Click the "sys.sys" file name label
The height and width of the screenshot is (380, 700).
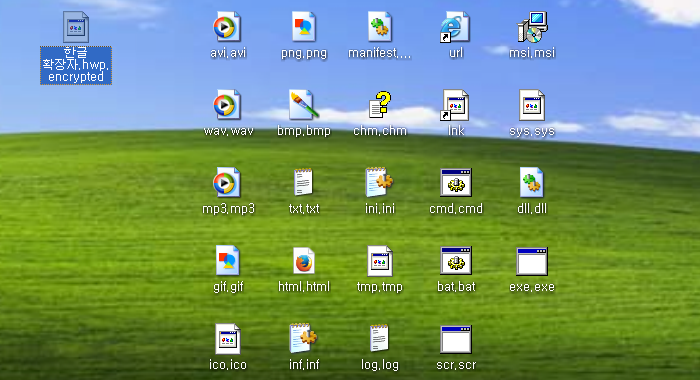pyautogui.click(x=532, y=131)
